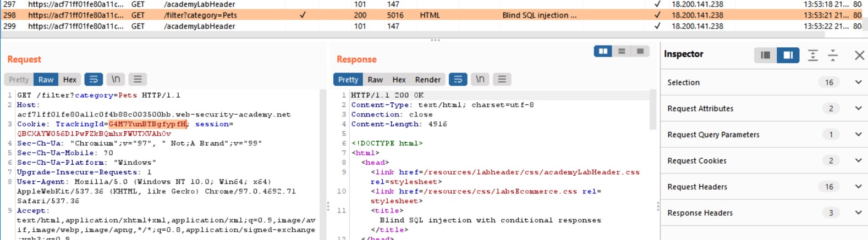Toggle word wrap icon in Request panel

[94, 80]
